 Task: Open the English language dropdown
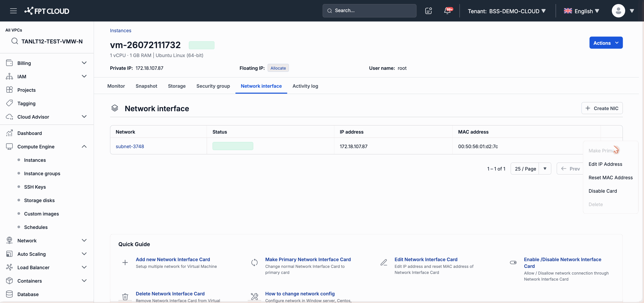pyautogui.click(x=581, y=11)
